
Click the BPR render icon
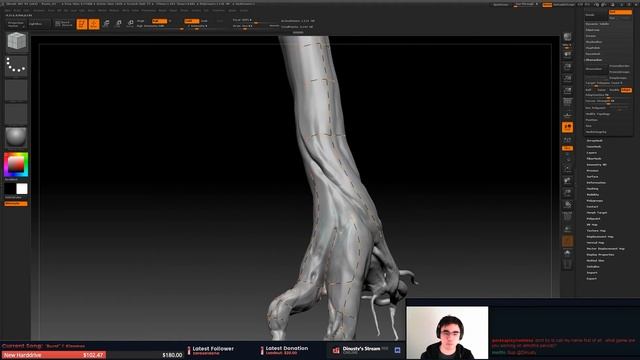[x=567, y=37]
